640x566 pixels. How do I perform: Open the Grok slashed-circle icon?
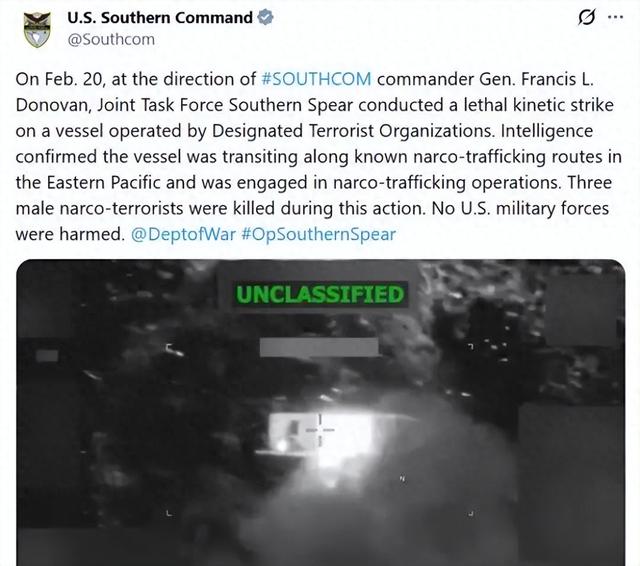pos(587,18)
